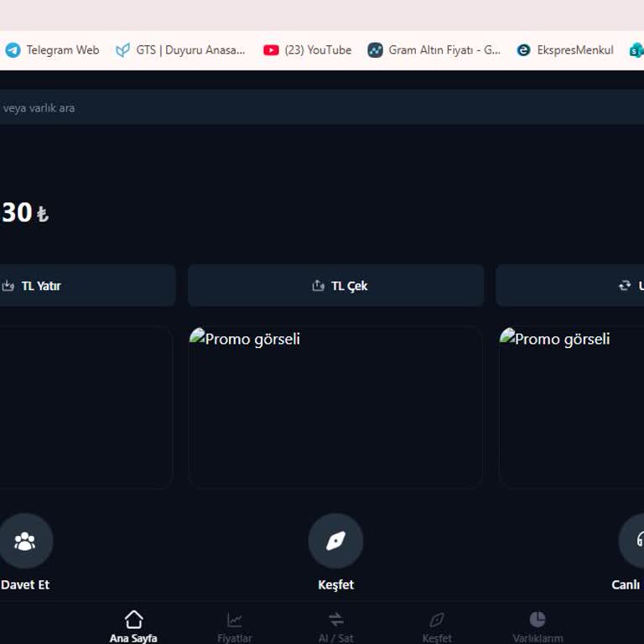Click the Keşfet label under compass circle
This screenshot has height=644, width=644.
[x=335, y=584]
